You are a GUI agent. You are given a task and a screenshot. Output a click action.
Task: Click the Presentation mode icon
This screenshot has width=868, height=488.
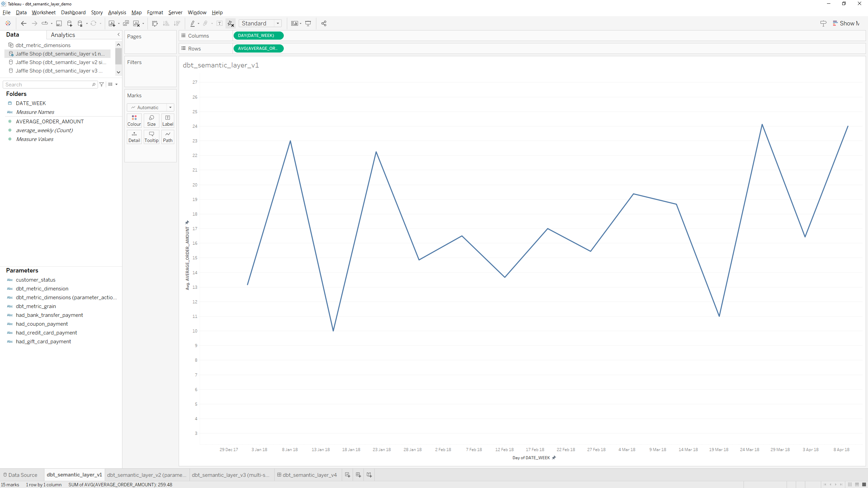pyautogui.click(x=308, y=23)
